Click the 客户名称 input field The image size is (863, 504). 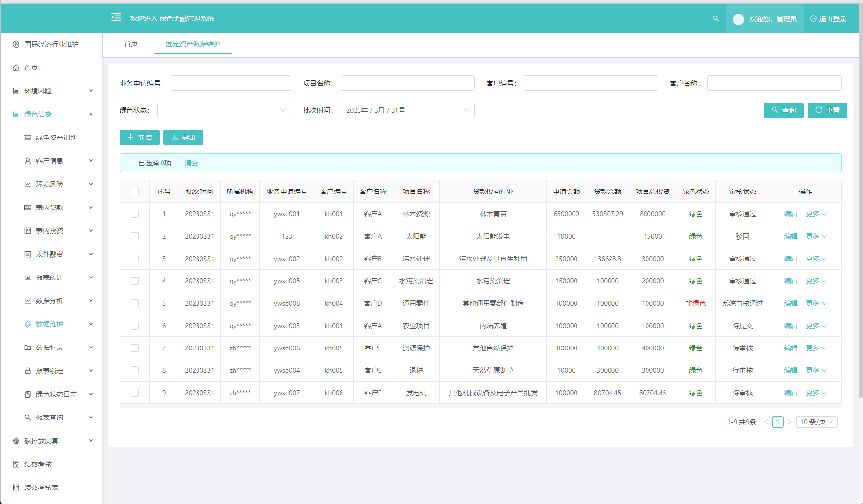[x=774, y=83]
